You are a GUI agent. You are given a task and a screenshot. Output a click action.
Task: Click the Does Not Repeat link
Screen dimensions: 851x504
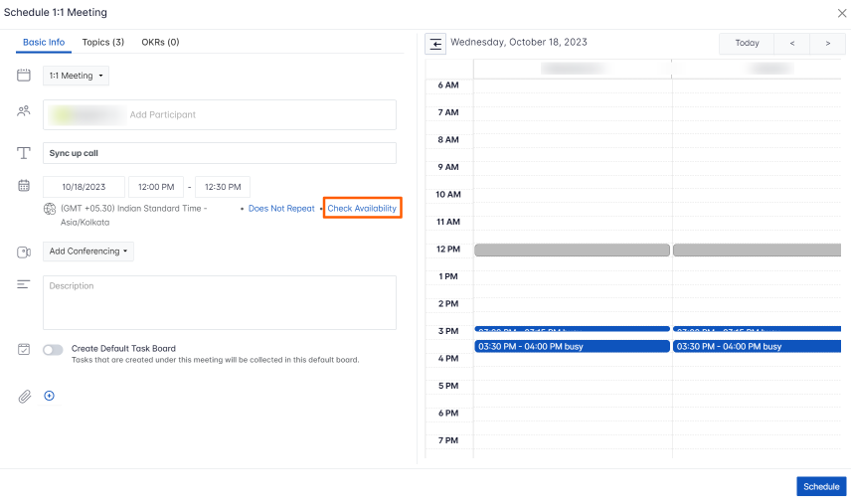(281, 209)
